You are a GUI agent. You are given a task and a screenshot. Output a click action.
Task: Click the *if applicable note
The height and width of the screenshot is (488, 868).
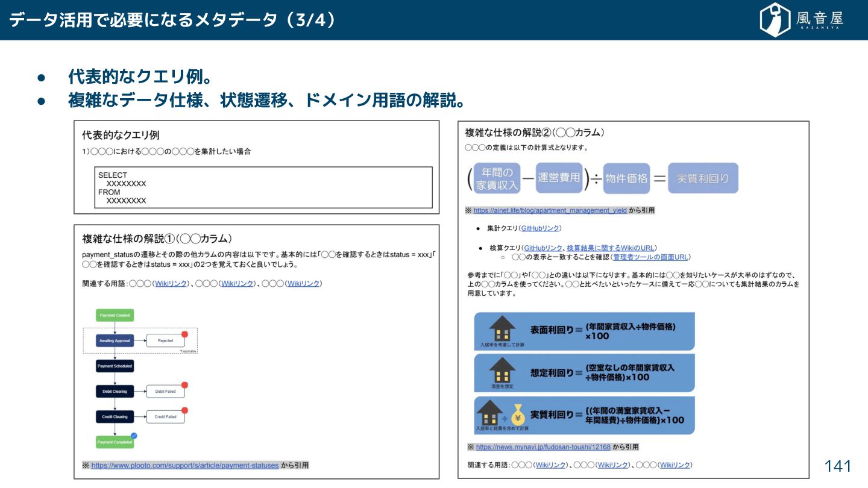point(187,350)
